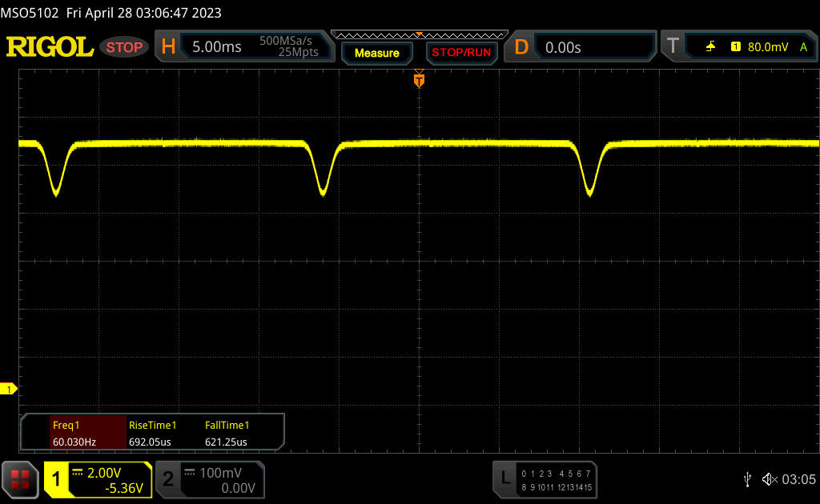Toggle channel 1 using its yellow label
Image resolution: width=820 pixels, height=504 pixels.
click(x=57, y=479)
